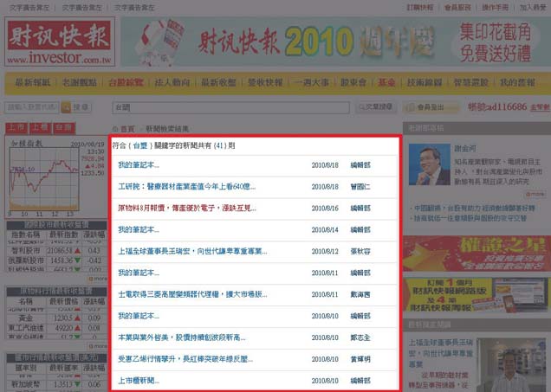Click the 新加坡幣 exchange rate row
551x392 pixels.
click(x=56, y=384)
